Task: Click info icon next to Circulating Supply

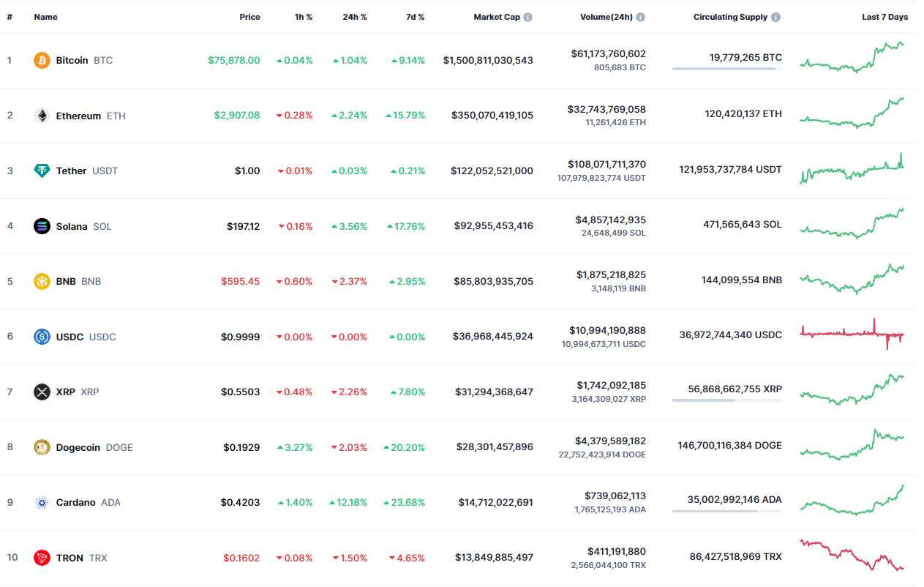Action: click(x=776, y=17)
